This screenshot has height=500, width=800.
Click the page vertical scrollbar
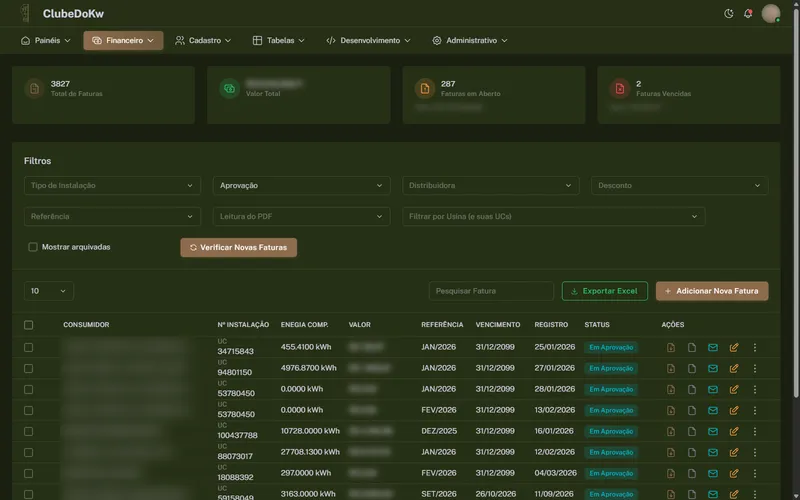coord(796,204)
